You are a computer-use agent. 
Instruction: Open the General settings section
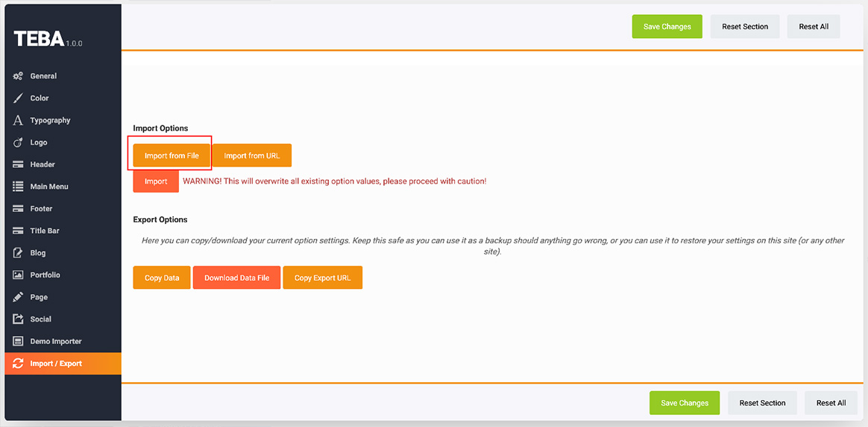coord(63,76)
